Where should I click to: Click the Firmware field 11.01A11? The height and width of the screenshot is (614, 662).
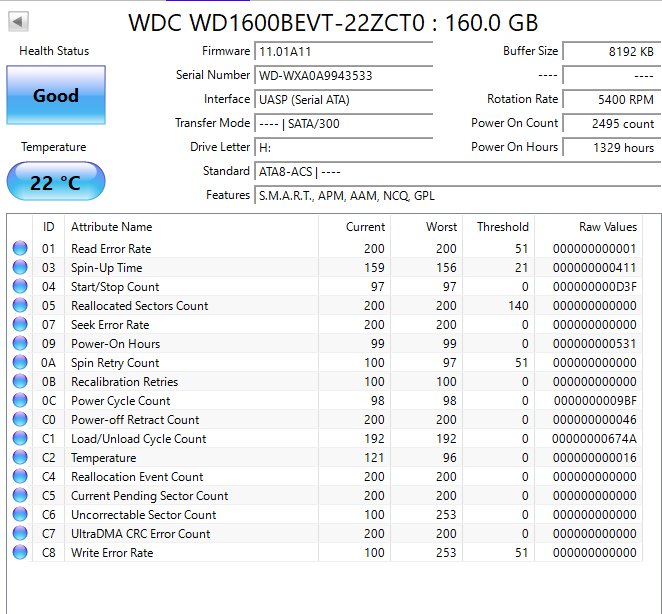(x=344, y=52)
